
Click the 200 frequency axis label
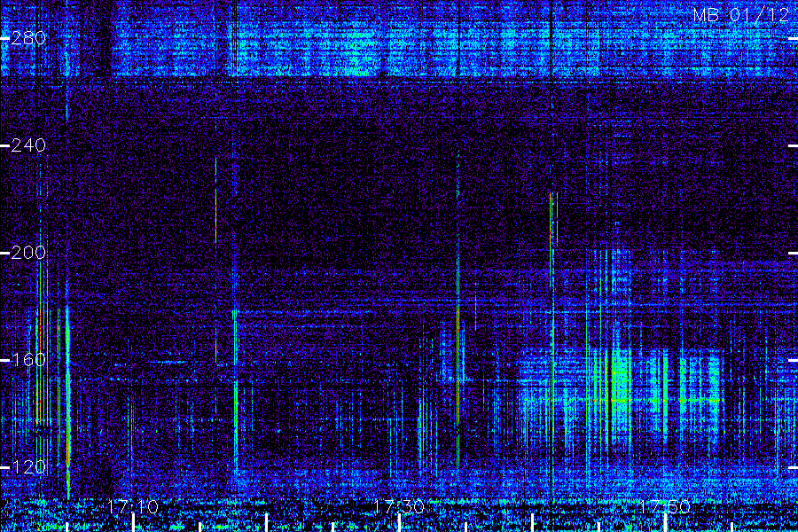tap(28, 253)
